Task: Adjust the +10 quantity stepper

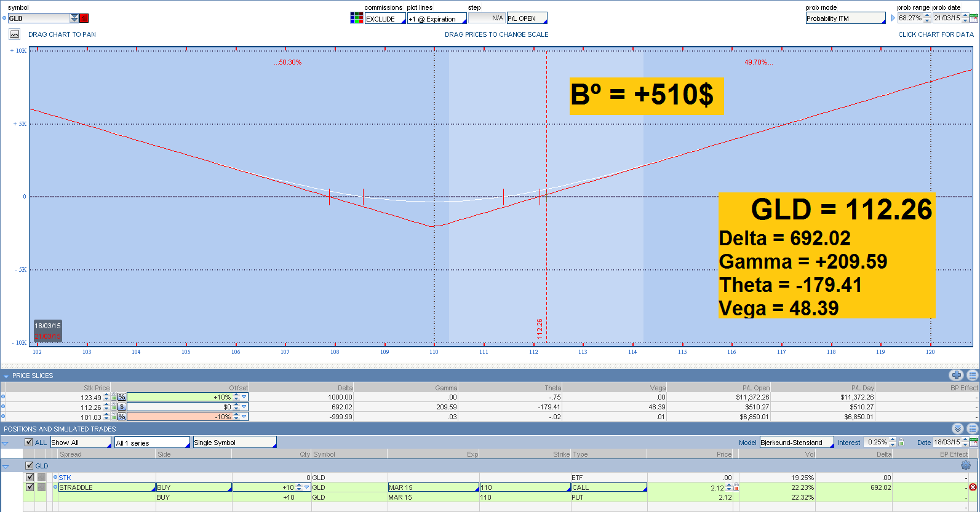Action: click(299, 487)
